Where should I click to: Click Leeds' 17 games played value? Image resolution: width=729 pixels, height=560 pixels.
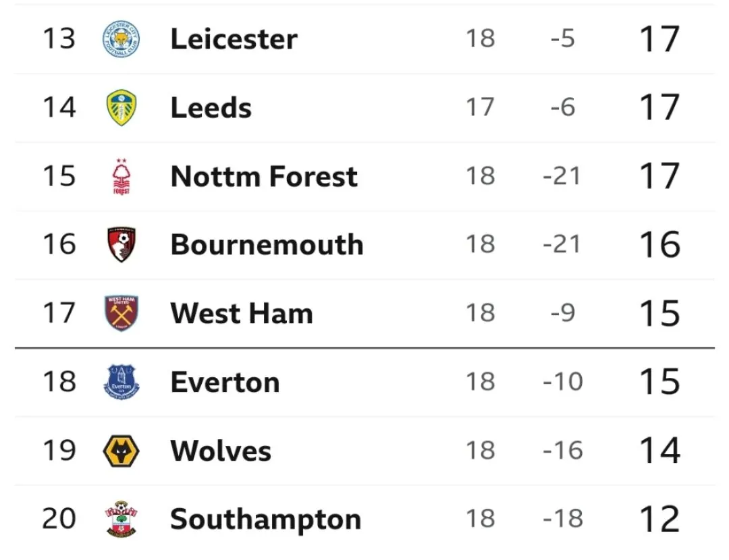(x=480, y=107)
